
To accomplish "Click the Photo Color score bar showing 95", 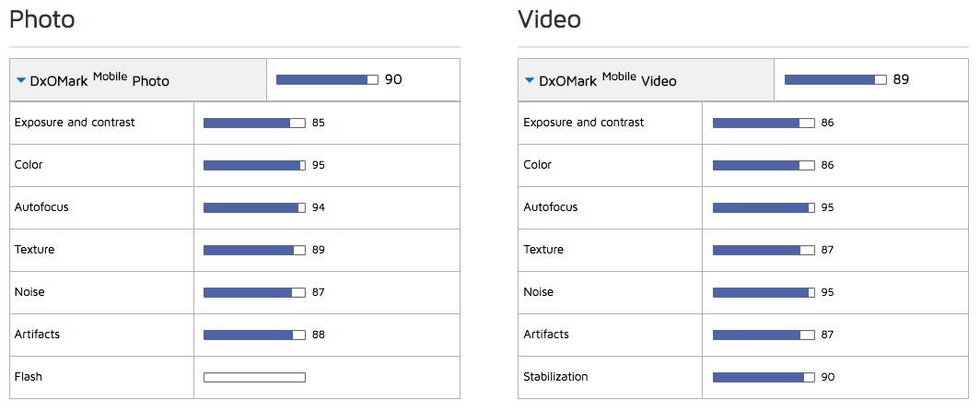I will (x=254, y=165).
